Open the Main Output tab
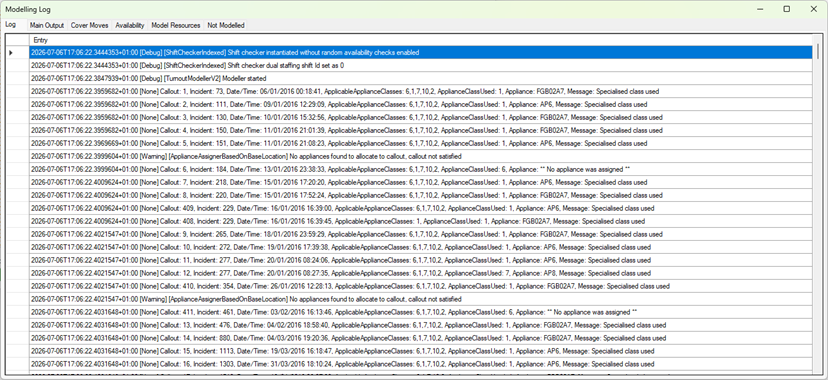 tap(46, 25)
